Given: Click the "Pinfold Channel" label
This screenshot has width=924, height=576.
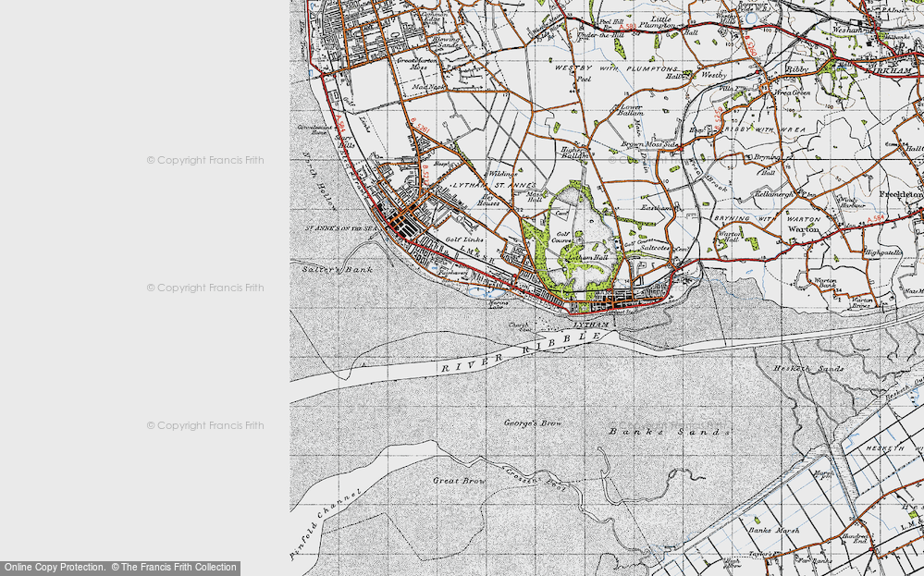Looking at the screenshot, I should pos(325,523).
